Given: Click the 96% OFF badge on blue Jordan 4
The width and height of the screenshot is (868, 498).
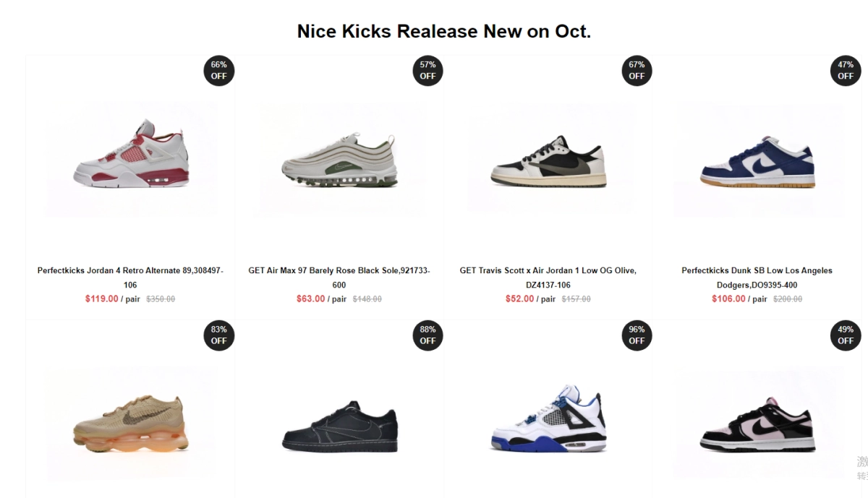Looking at the screenshot, I should click(636, 335).
